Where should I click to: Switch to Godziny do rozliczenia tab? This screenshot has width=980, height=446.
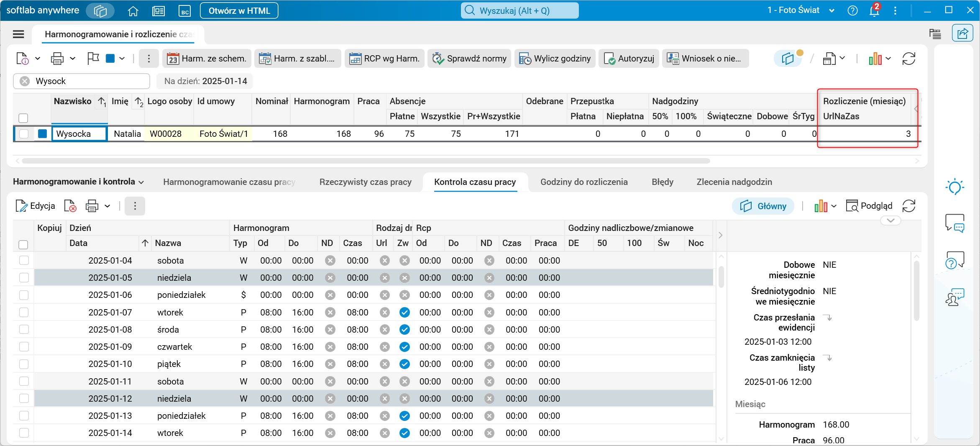coord(584,182)
